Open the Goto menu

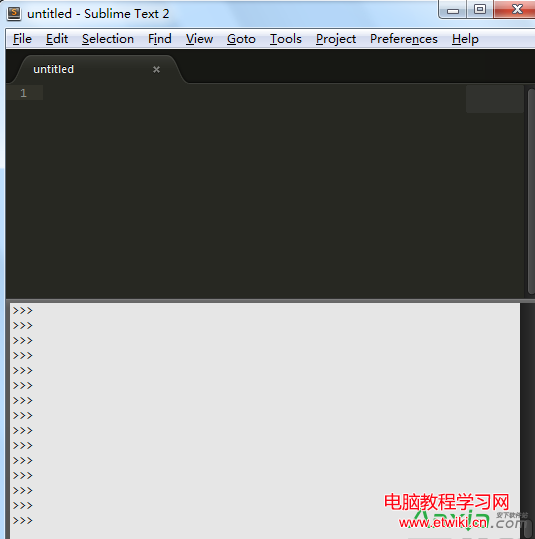point(241,39)
